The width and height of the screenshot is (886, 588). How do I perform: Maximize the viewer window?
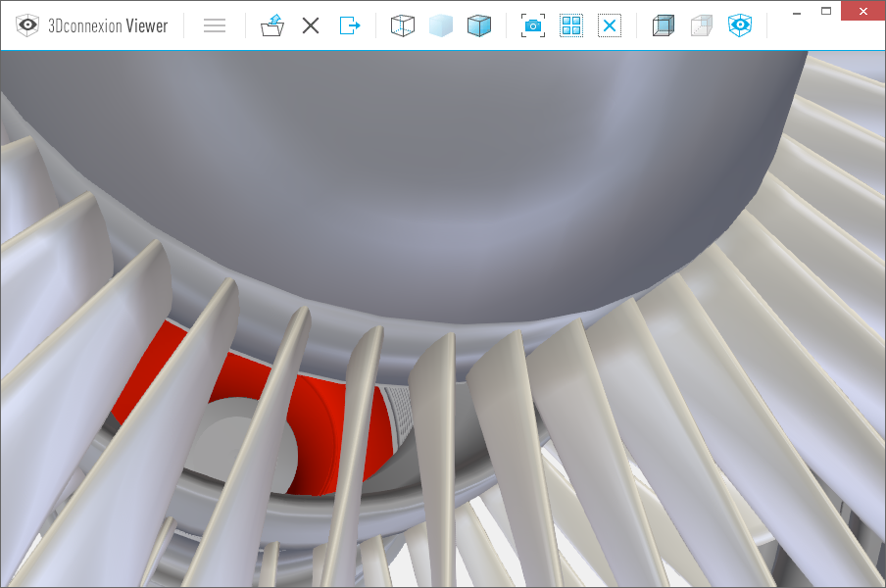pos(826,11)
